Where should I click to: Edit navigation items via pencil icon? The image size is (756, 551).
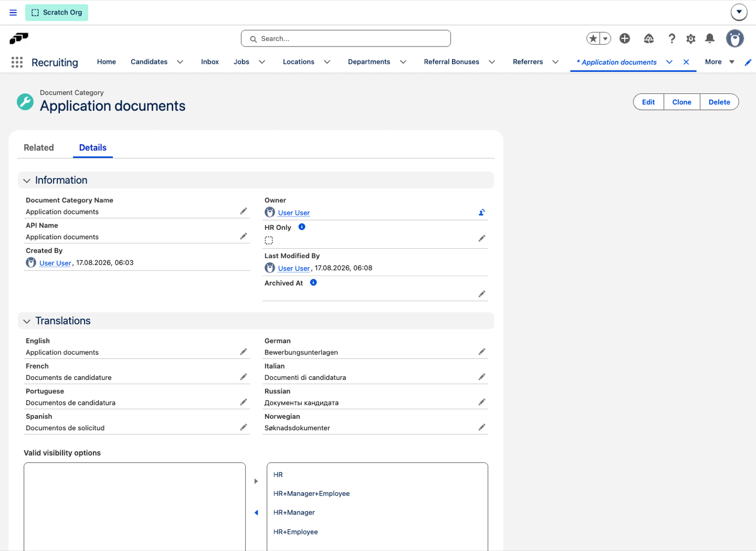pos(748,63)
